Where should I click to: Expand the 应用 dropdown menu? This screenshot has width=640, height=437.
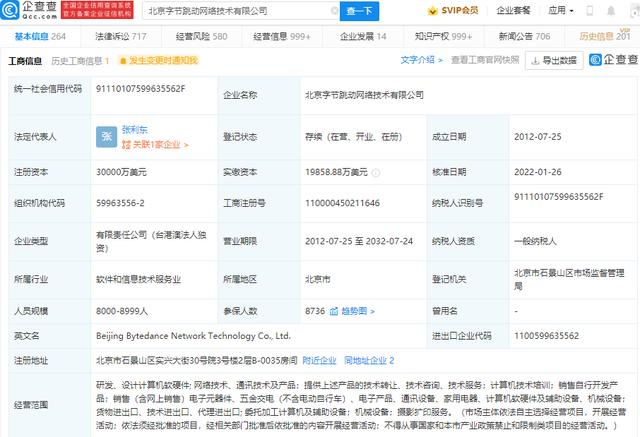click(x=561, y=11)
